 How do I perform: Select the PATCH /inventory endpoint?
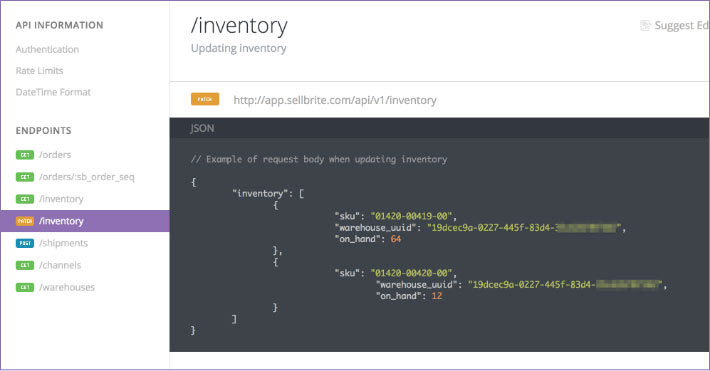click(x=85, y=221)
